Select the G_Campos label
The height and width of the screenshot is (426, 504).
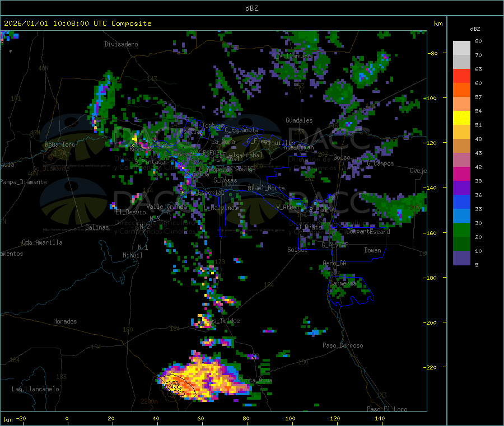coord(380,163)
